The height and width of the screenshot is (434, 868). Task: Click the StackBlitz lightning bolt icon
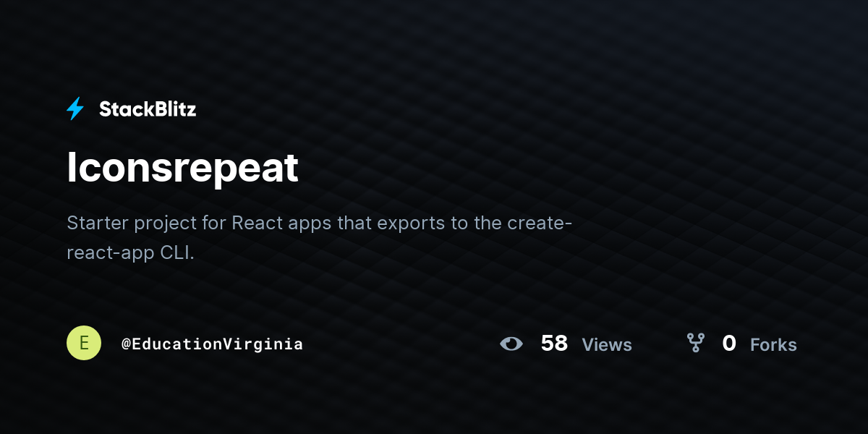(75, 109)
